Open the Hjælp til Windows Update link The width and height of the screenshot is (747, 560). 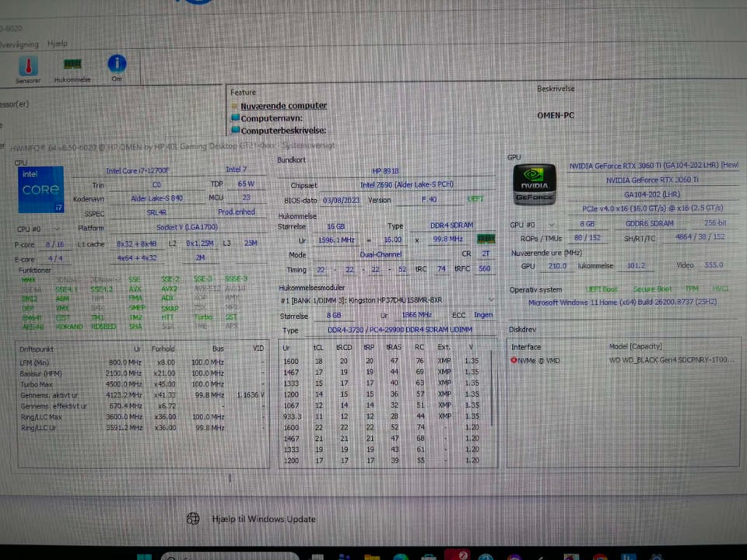264,519
